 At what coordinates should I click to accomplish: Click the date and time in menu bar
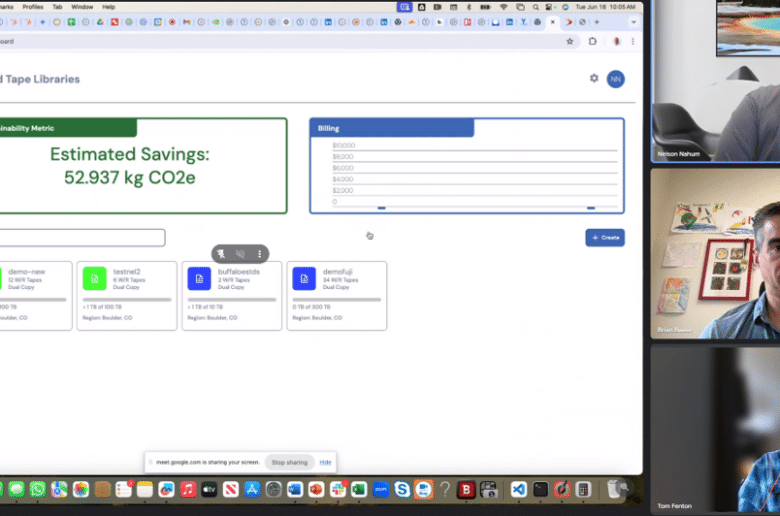605,7
